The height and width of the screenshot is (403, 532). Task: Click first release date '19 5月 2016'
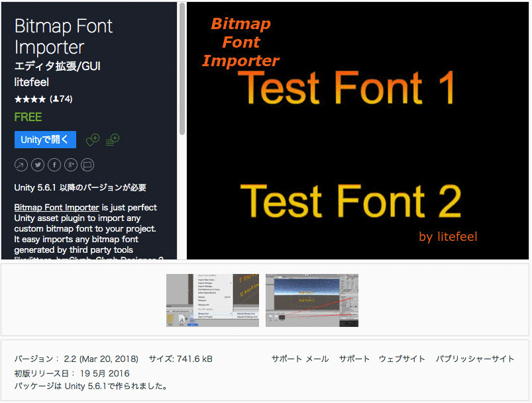pyautogui.click(x=105, y=373)
